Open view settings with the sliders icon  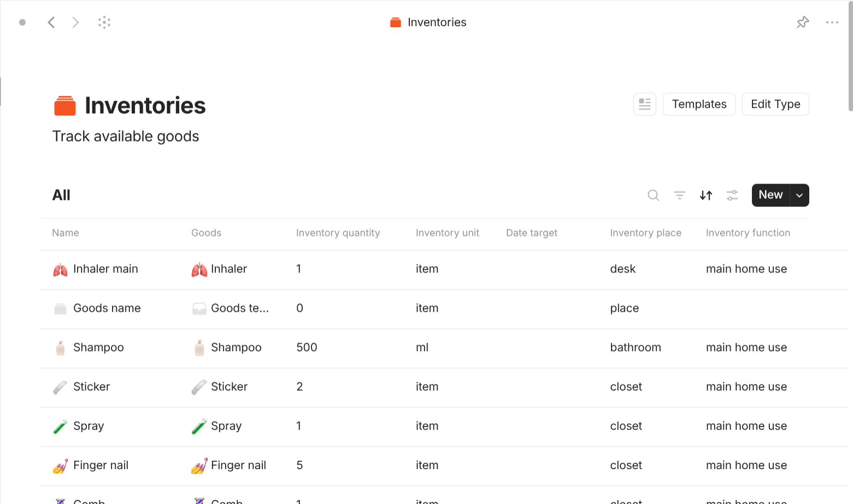[x=732, y=195]
